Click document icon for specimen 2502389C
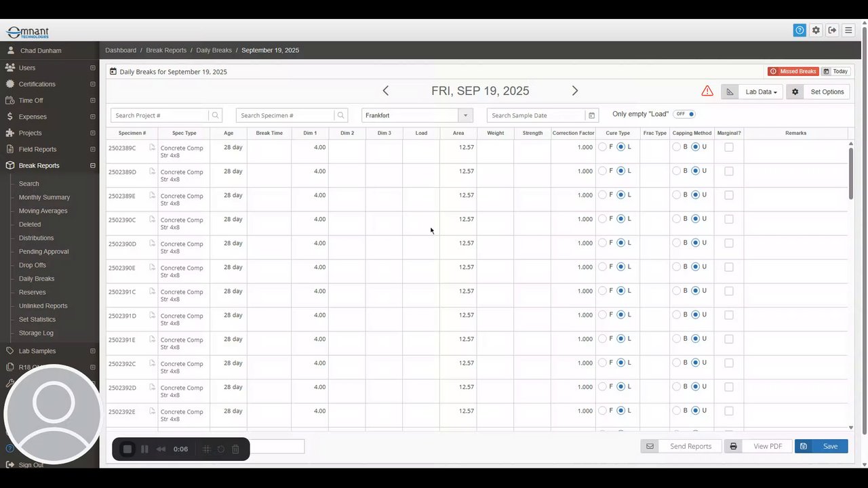Viewport: 868px width, 488px height. [x=153, y=147]
